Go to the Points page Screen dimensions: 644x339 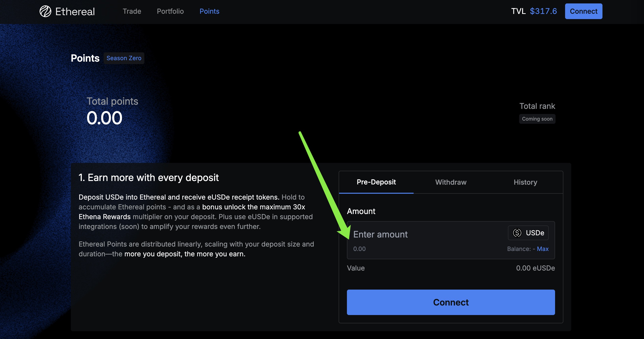209,11
